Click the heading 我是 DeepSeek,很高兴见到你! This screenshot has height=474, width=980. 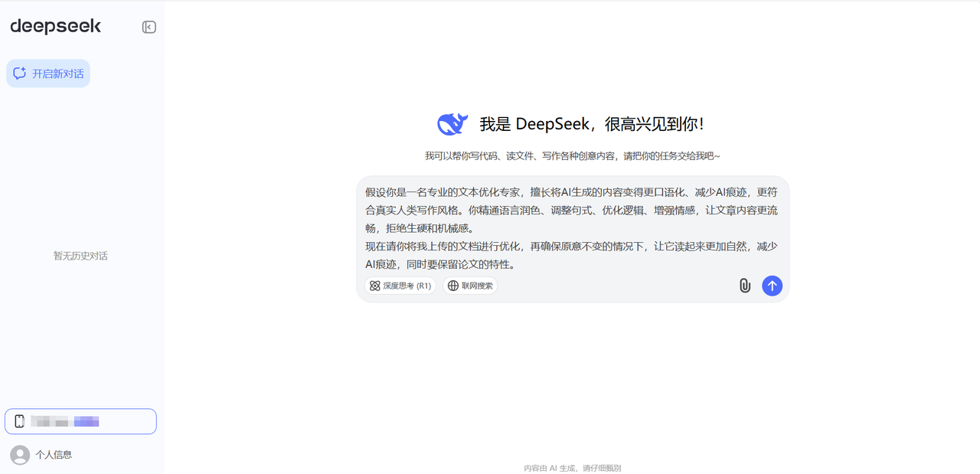[591, 124]
